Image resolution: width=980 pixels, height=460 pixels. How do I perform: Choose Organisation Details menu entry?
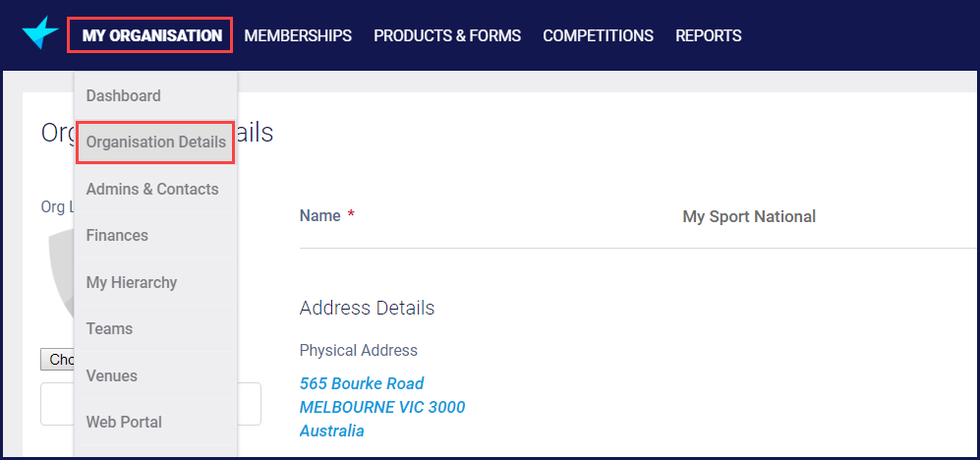(155, 143)
